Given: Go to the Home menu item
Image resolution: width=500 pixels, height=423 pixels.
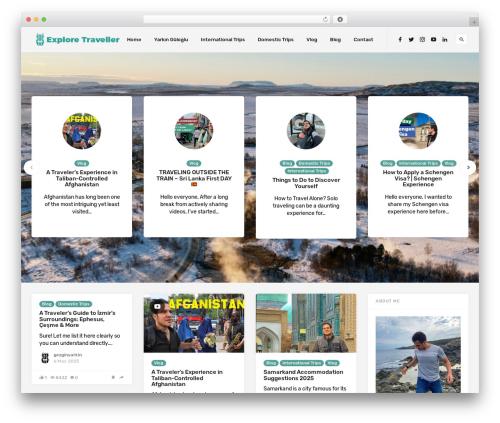Looking at the screenshot, I should [x=134, y=39].
